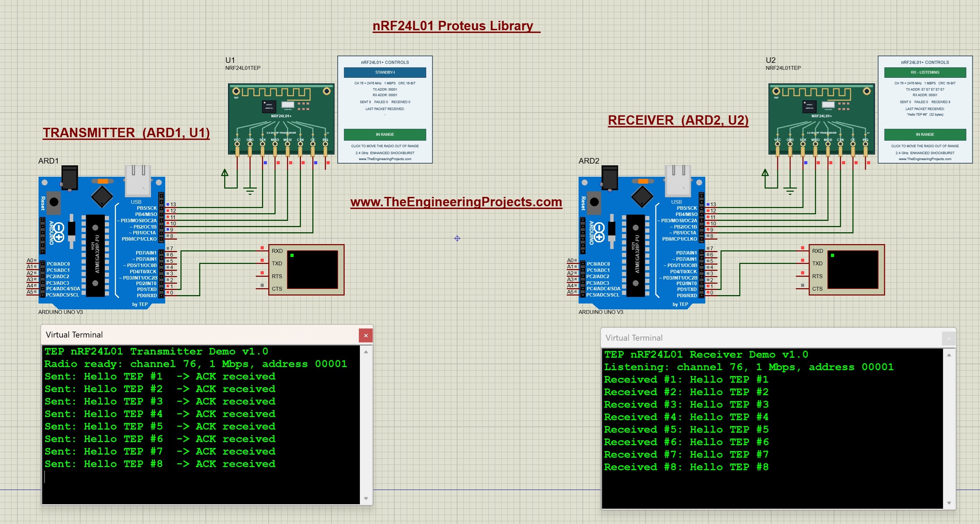Select the receiver's virtual terminal component screen
The image size is (980, 524).
[853, 269]
